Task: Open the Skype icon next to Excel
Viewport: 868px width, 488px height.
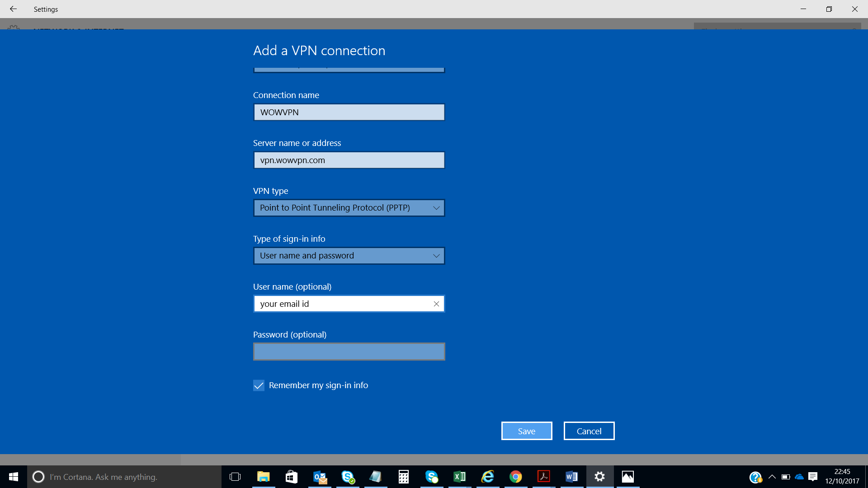Action: (432, 477)
